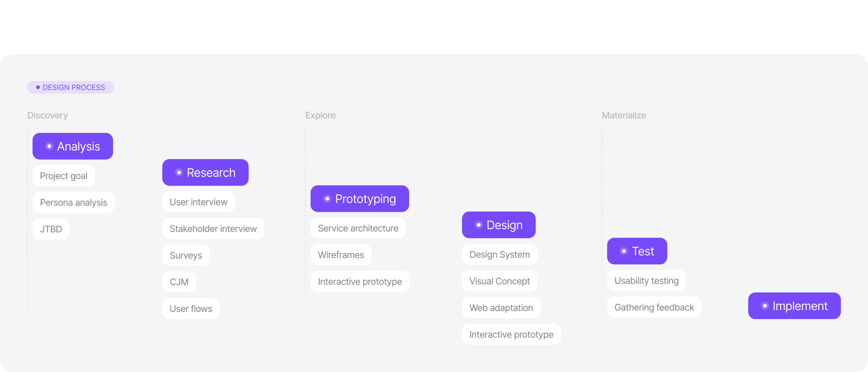Select the Gathering feedback chip
This screenshot has width=868, height=372.
[654, 307]
